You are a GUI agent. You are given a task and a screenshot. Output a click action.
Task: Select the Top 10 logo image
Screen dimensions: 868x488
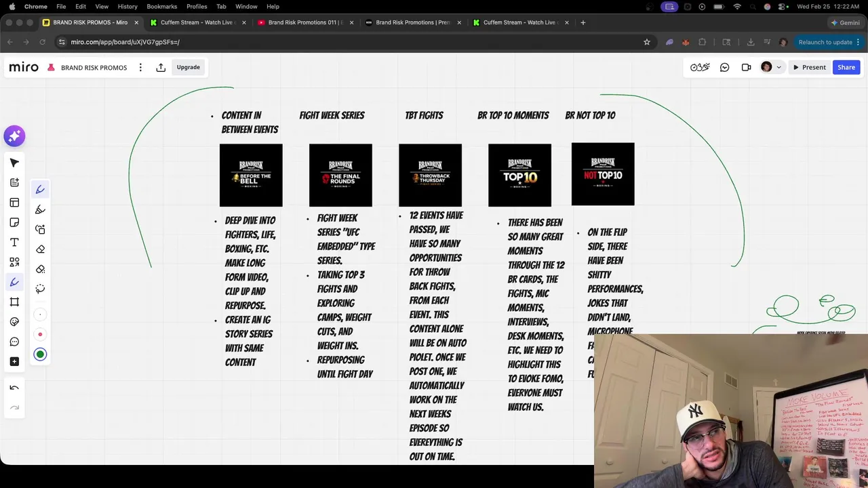[x=519, y=175]
